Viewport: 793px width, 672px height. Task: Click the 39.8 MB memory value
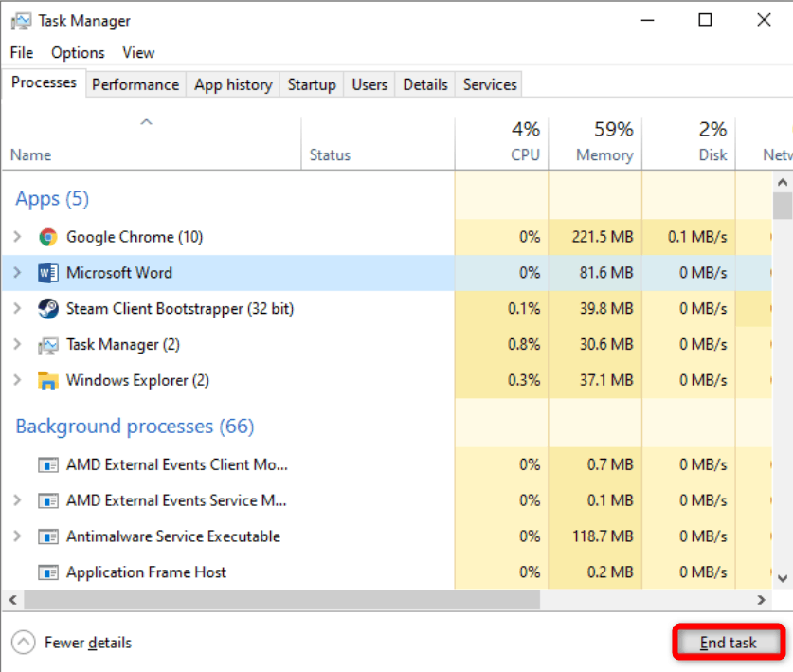[x=605, y=309]
